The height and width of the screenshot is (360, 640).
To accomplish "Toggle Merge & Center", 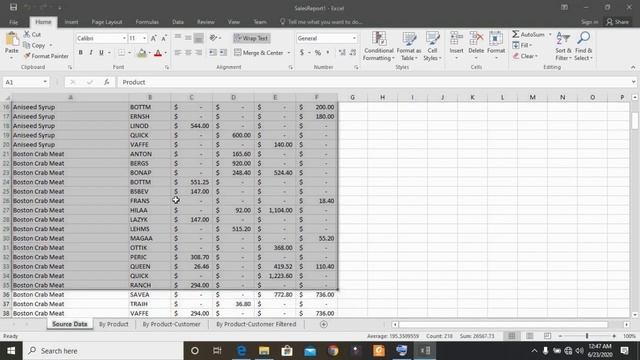I will pos(259,53).
